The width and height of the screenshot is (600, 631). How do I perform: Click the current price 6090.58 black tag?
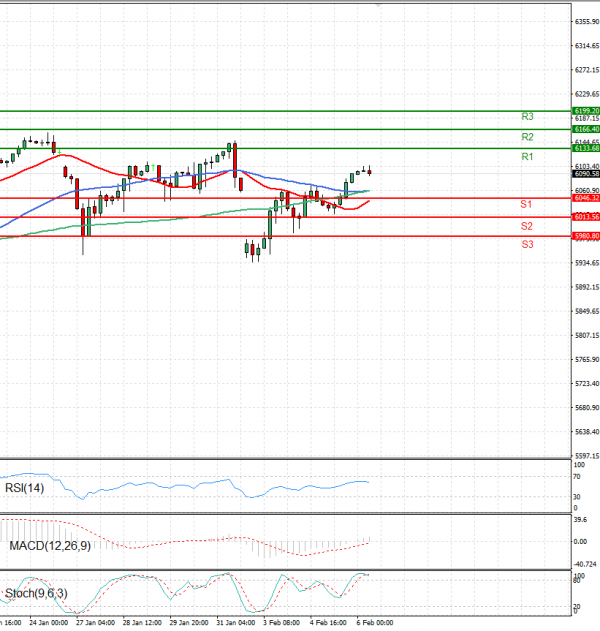[x=585, y=174]
